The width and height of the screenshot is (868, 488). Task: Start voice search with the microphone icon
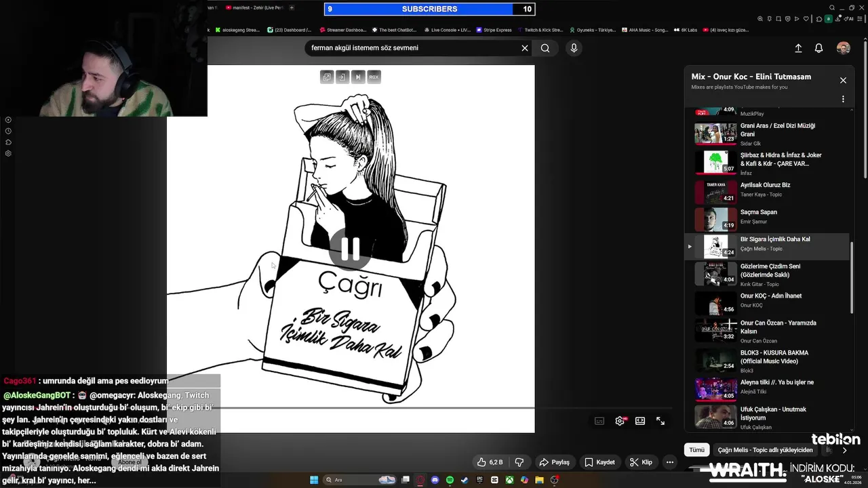coord(574,48)
